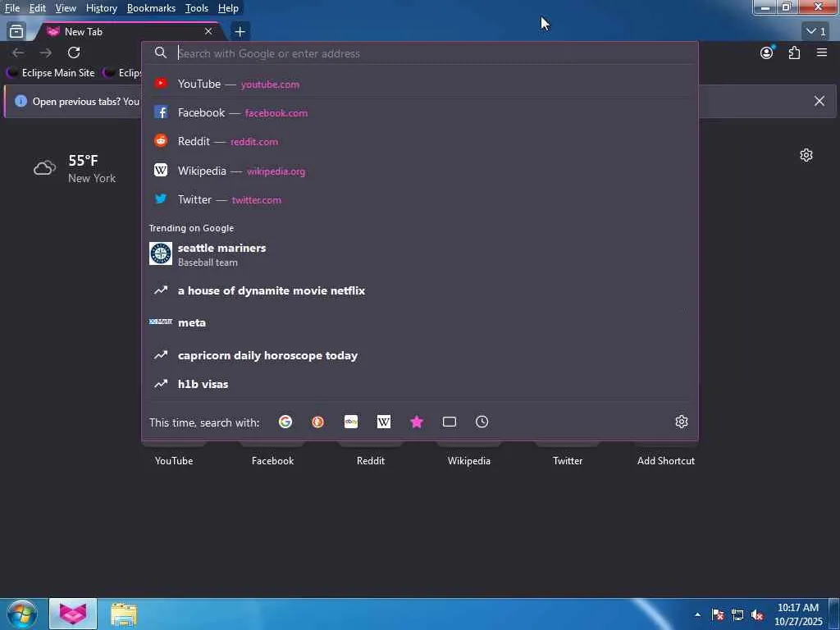Choose trending search meta

coord(420,322)
